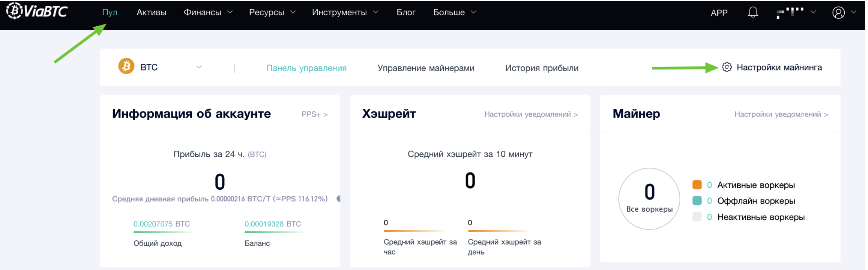Click the Майнер card title
868x270 pixels.
636,113
